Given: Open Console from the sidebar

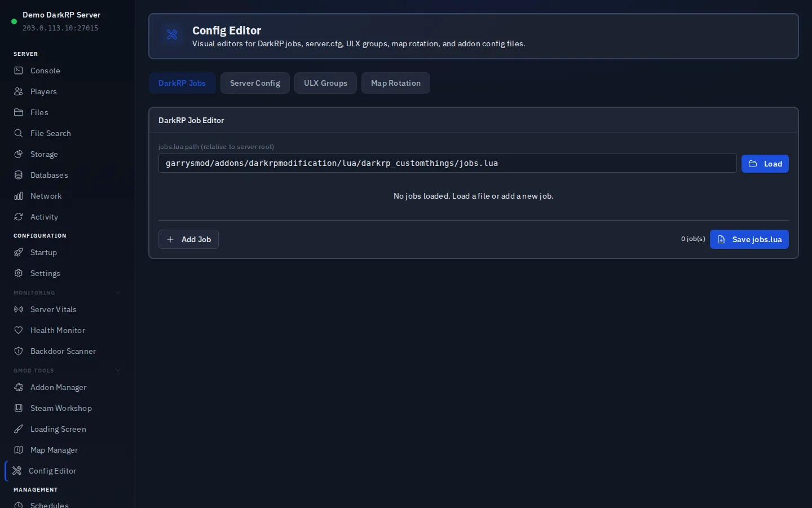Looking at the screenshot, I should pos(68,71).
